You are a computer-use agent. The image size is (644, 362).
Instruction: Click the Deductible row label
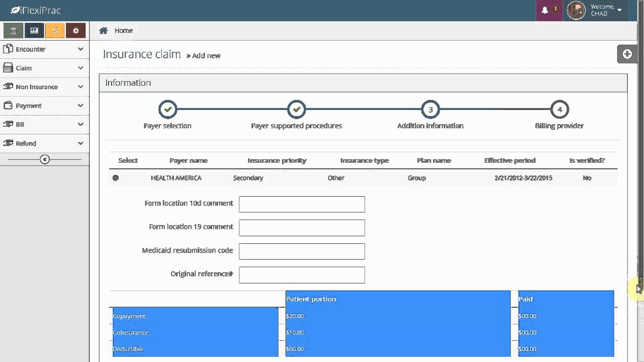point(128,349)
